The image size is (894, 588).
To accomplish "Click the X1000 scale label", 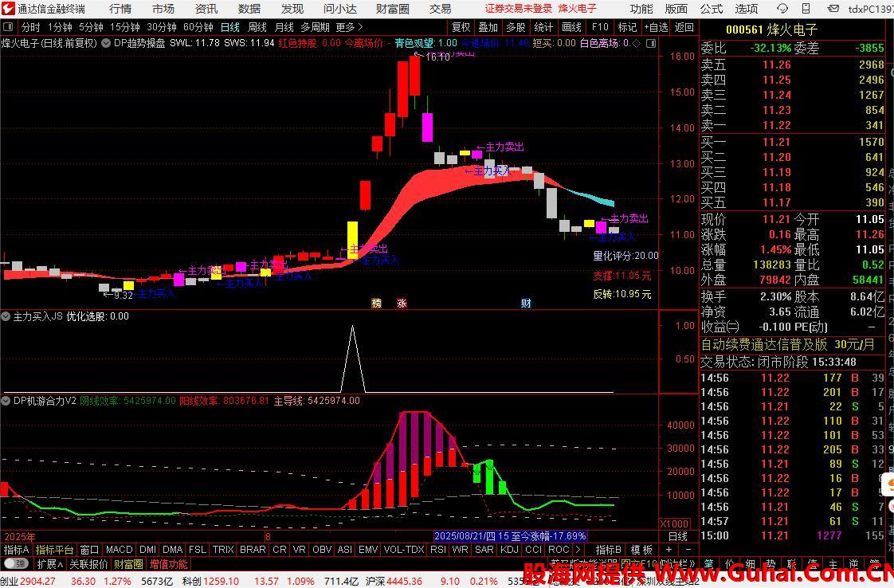I will 675,523.
